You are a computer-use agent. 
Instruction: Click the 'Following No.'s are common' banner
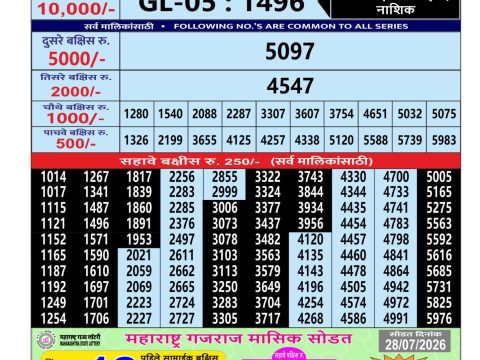246,26
